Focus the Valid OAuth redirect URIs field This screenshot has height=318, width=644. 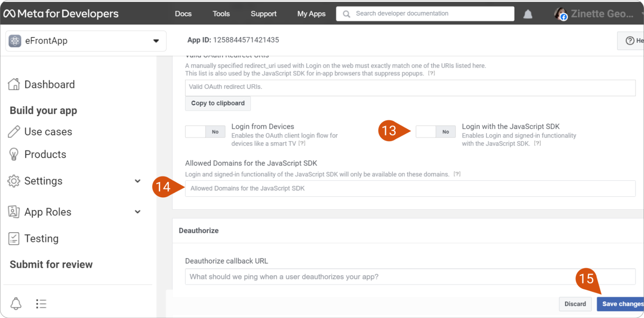click(x=410, y=88)
